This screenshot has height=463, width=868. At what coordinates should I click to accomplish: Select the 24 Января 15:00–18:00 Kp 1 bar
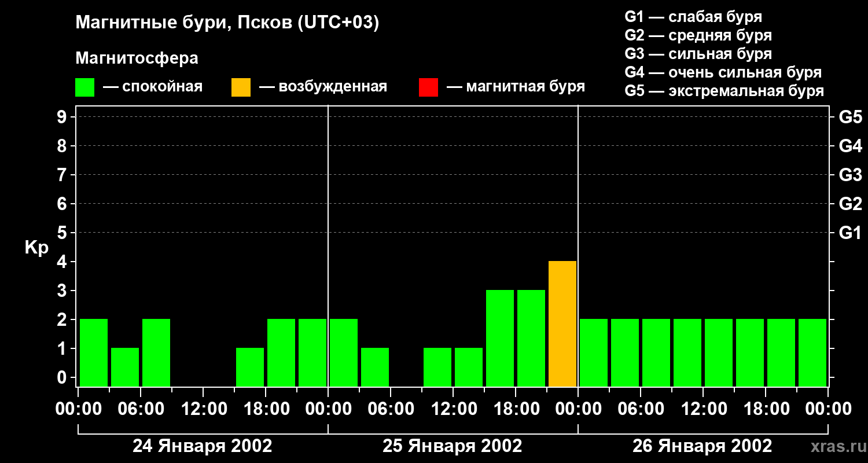[250, 367]
